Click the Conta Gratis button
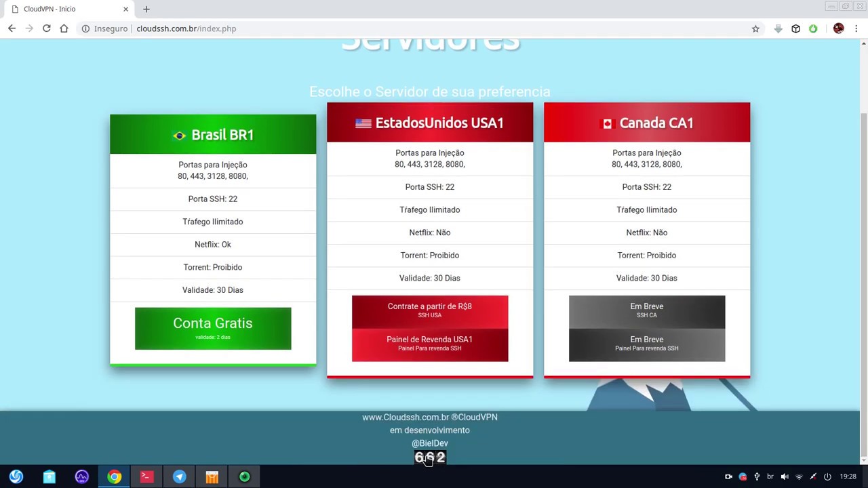Screen dimensions: 868x488 [213, 329]
